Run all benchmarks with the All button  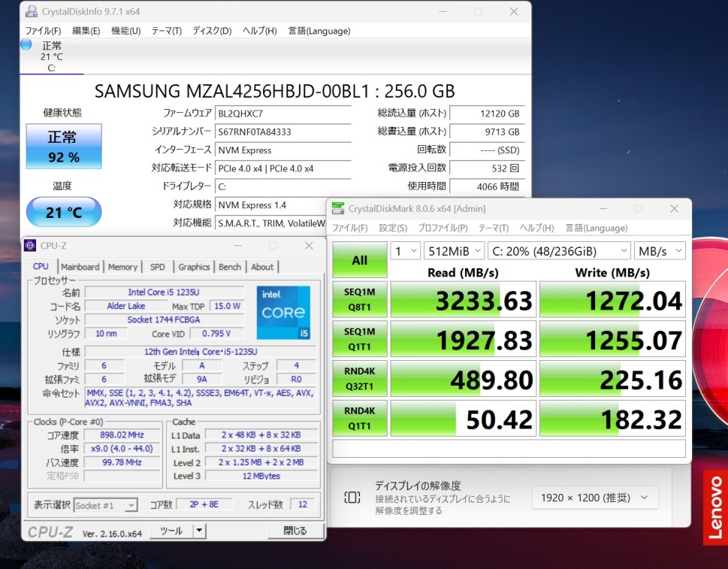[359, 260]
